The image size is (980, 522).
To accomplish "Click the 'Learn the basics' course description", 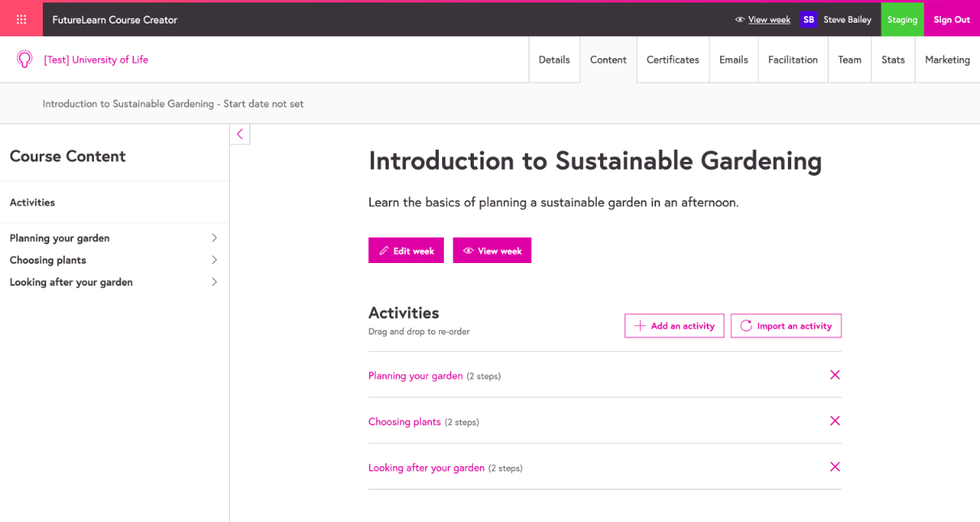I will click(553, 202).
